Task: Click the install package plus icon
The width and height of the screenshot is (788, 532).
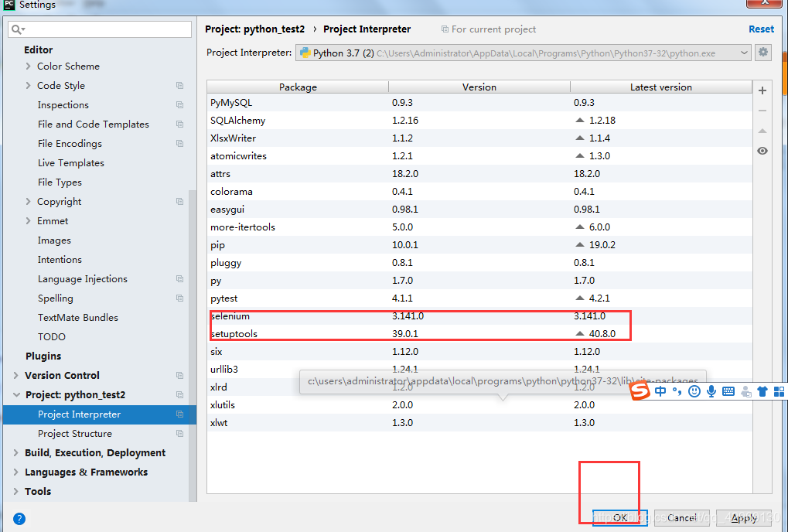Action: point(762,90)
